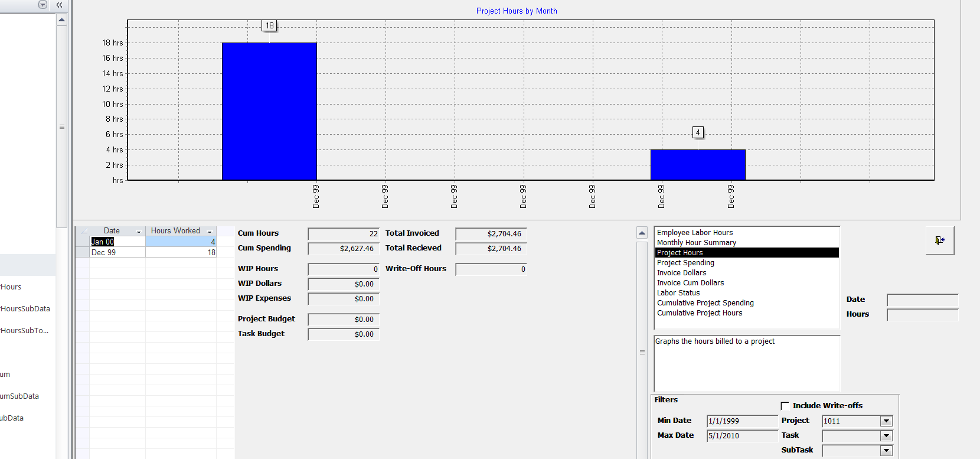The image size is (980, 459).
Task: Enable the Include Write-offs checkbox
Action: (785, 406)
